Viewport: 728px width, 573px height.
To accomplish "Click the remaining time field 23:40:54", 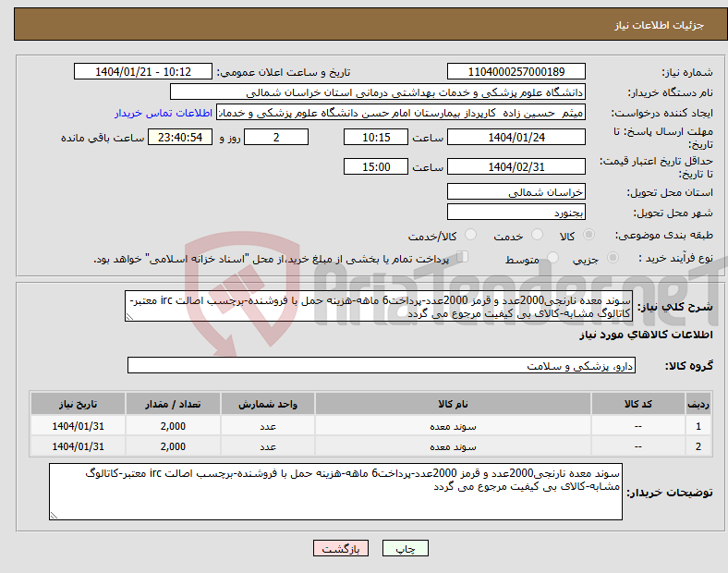I will click(180, 137).
